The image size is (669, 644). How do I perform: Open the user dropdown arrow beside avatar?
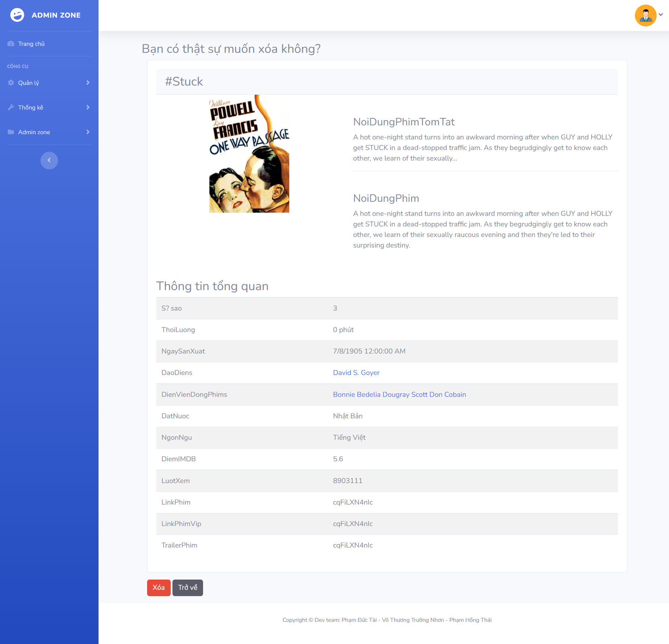tap(661, 15)
